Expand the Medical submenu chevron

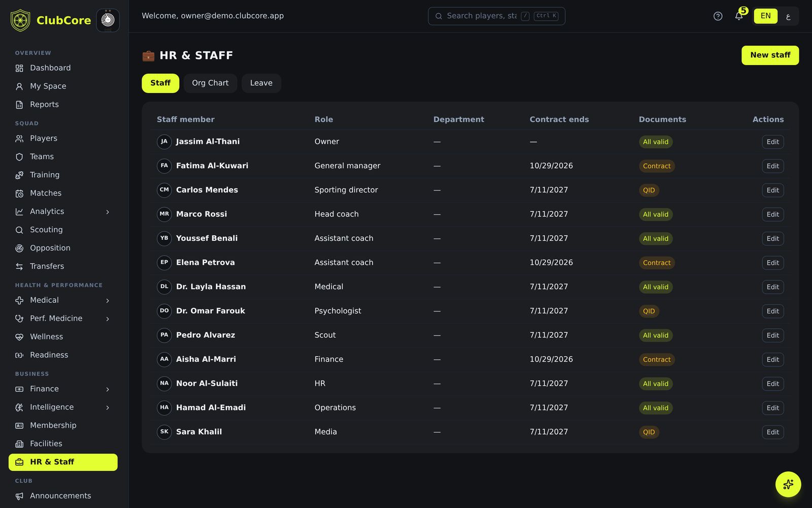coord(108,301)
